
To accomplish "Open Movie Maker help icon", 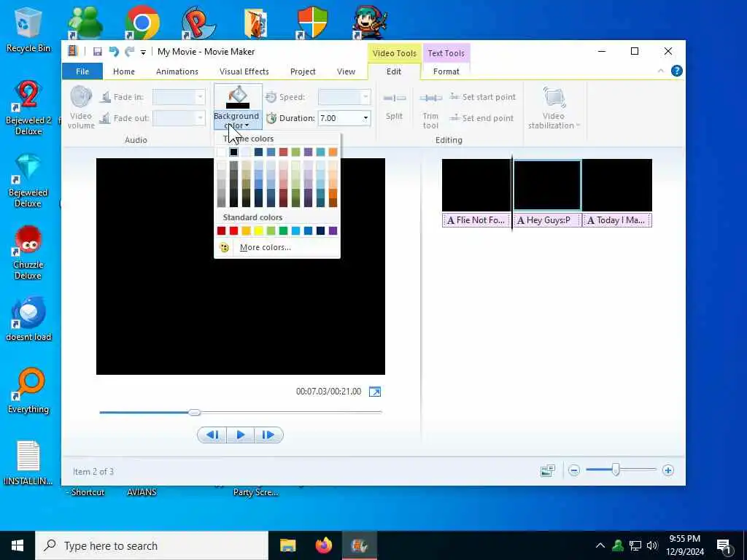I will [676, 71].
